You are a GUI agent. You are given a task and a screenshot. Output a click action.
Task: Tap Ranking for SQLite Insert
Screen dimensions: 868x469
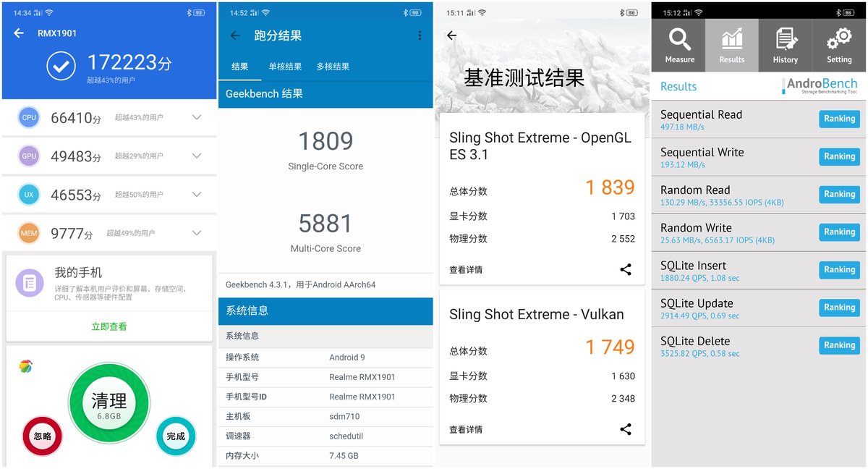[x=839, y=269]
